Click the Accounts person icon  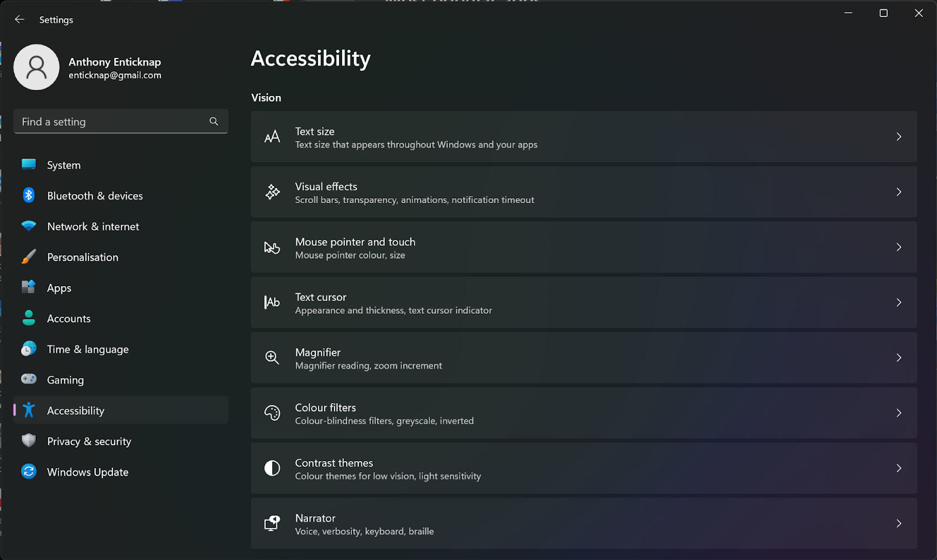[x=29, y=318]
